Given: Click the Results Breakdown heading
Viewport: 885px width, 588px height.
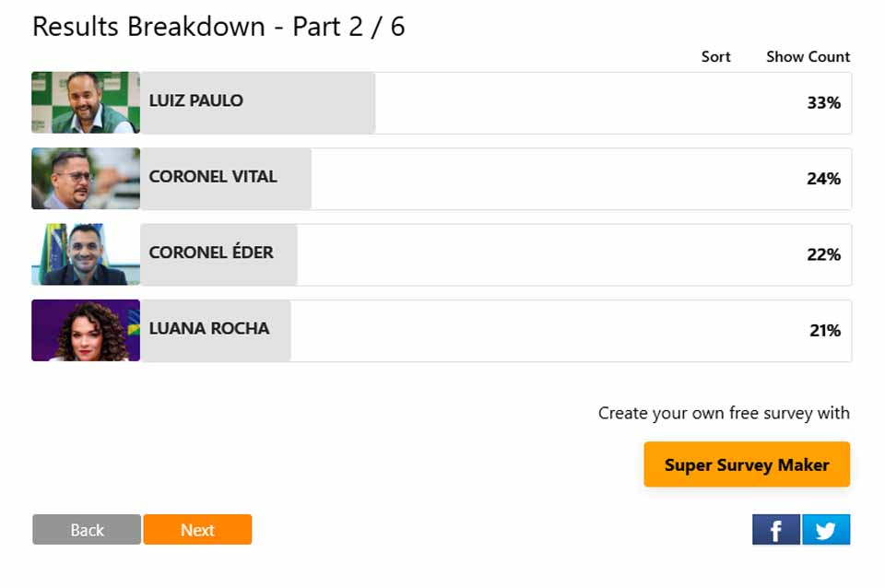Looking at the screenshot, I should coord(218,26).
